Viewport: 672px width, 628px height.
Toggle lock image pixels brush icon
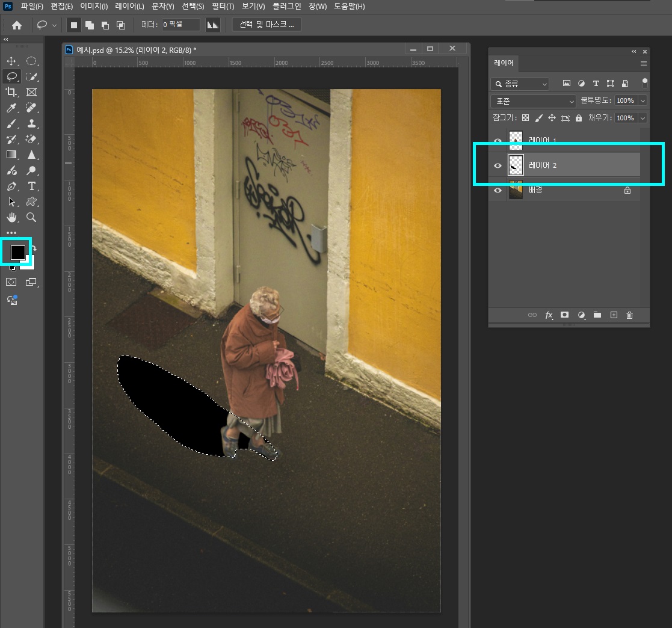click(x=538, y=118)
